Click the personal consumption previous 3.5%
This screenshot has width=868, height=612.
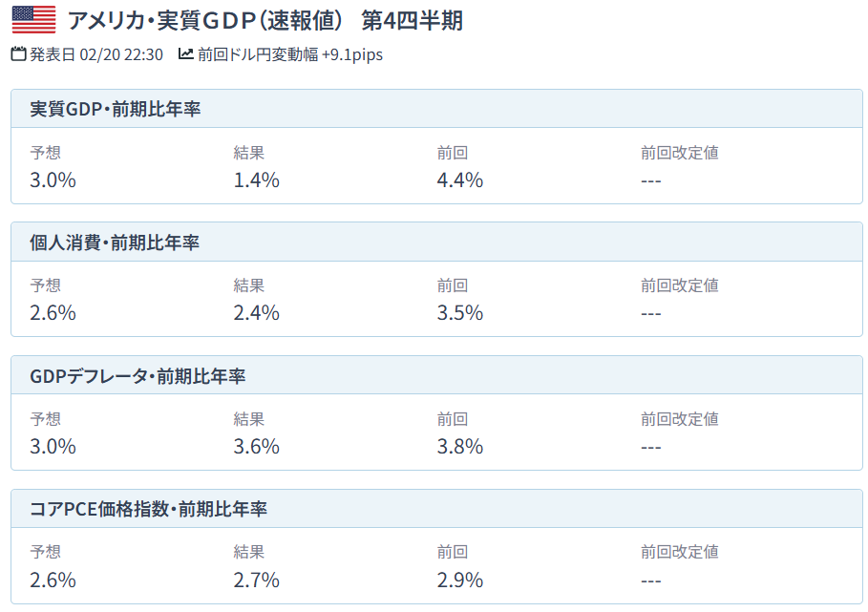pos(460,312)
